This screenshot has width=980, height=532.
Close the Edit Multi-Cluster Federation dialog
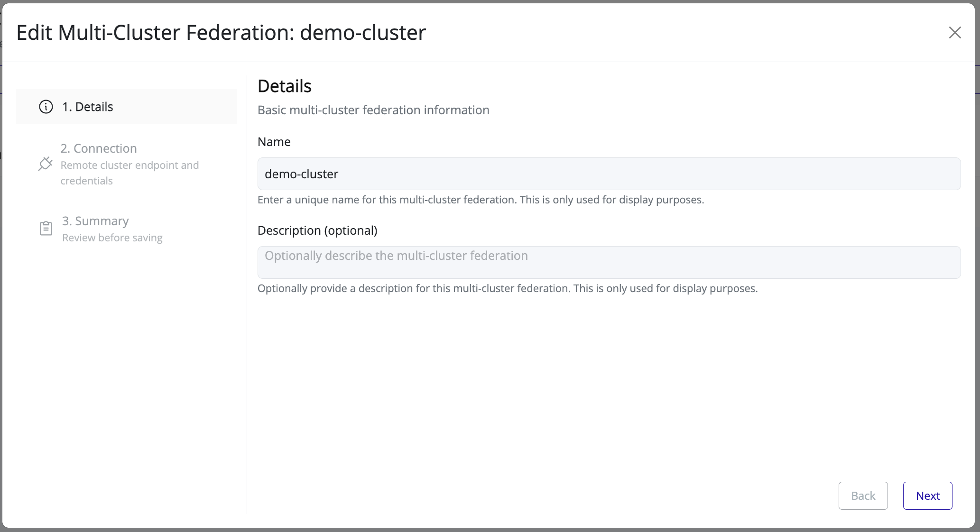click(954, 32)
